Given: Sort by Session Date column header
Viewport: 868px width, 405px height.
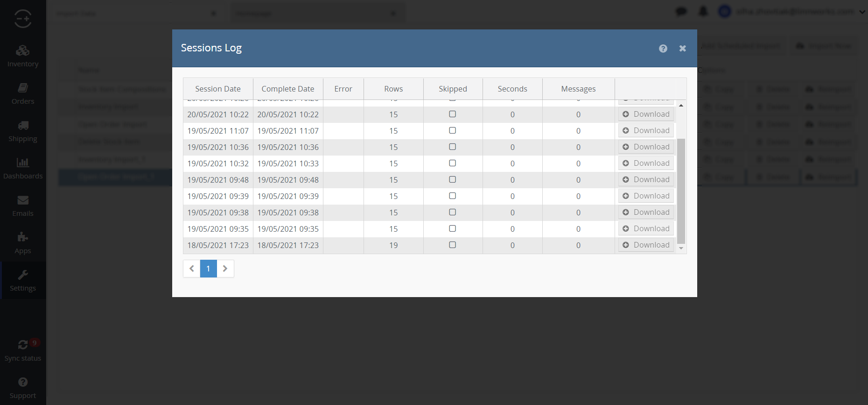Looking at the screenshot, I should (x=218, y=89).
